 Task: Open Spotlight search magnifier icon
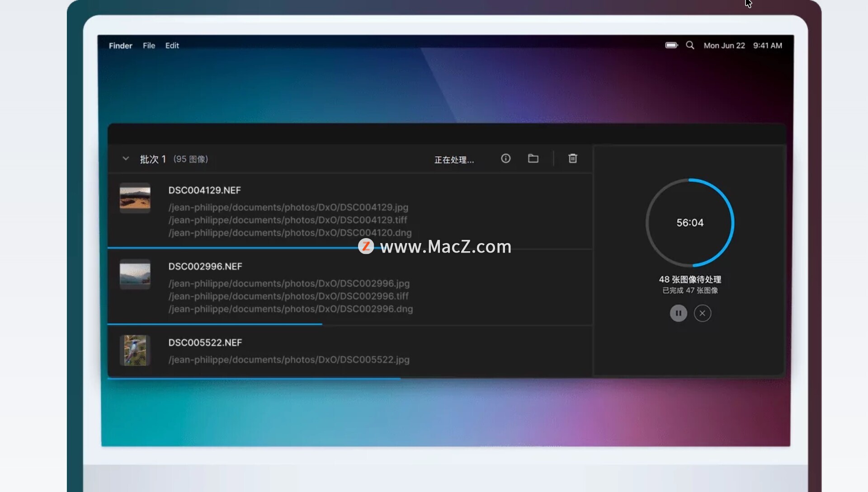pos(690,45)
